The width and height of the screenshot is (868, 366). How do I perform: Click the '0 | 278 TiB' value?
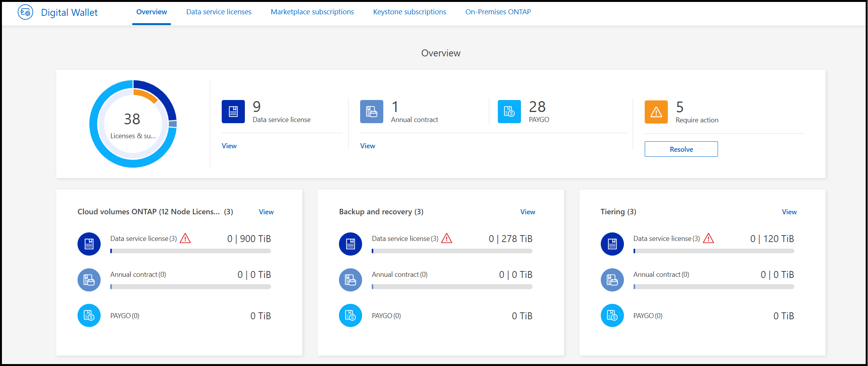coord(511,239)
